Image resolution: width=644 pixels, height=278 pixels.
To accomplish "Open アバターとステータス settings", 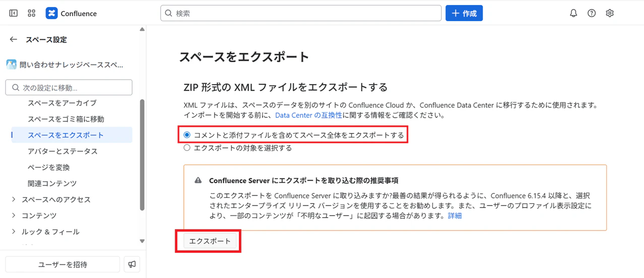I will coord(62,151).
